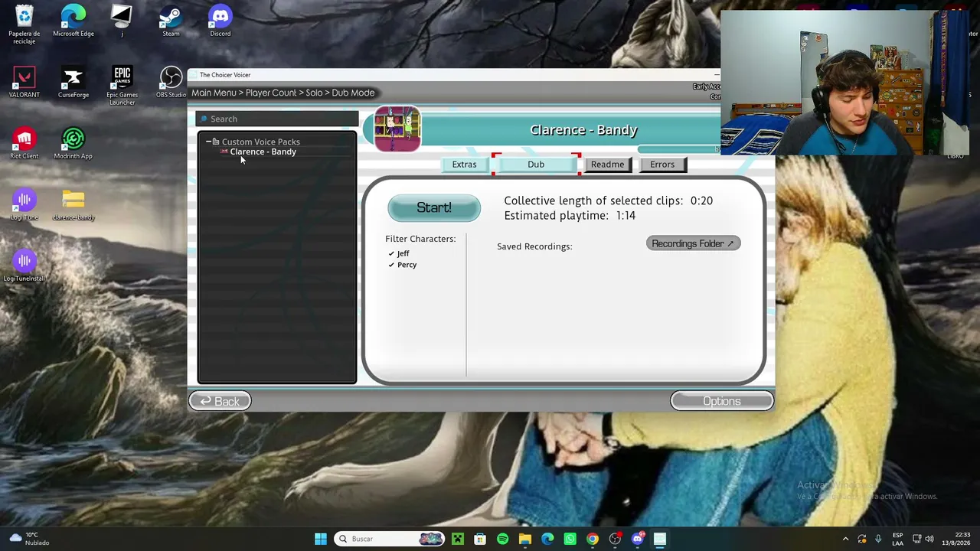Image resolution: width=980 pixels, height=551 pixels.
Task: Switch to the Dub tab
Action: (x=536, y=165)
